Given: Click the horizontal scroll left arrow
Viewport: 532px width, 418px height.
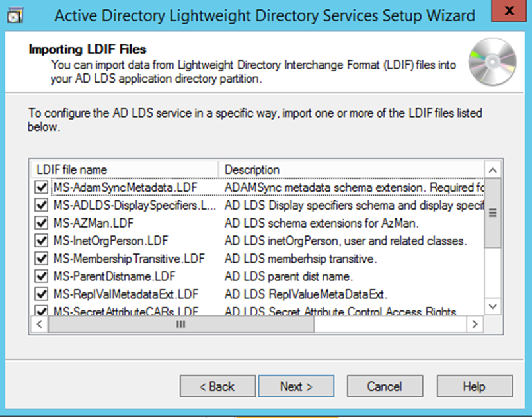Looking at the screenshot, I should click(x=39, y=325).
